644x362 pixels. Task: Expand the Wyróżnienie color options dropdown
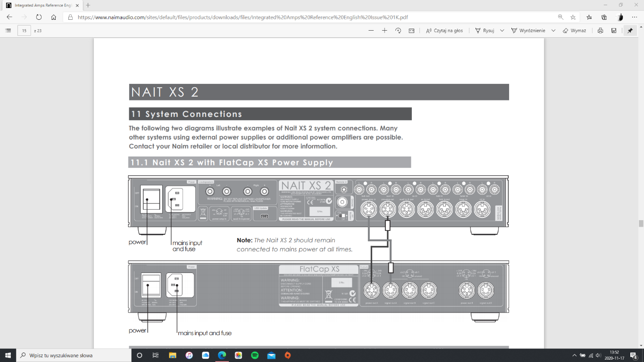(553, 31)
